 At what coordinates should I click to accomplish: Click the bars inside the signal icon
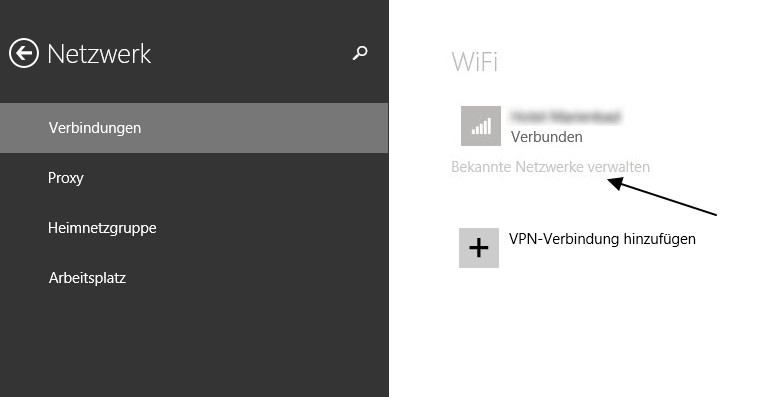click(481, 126)
